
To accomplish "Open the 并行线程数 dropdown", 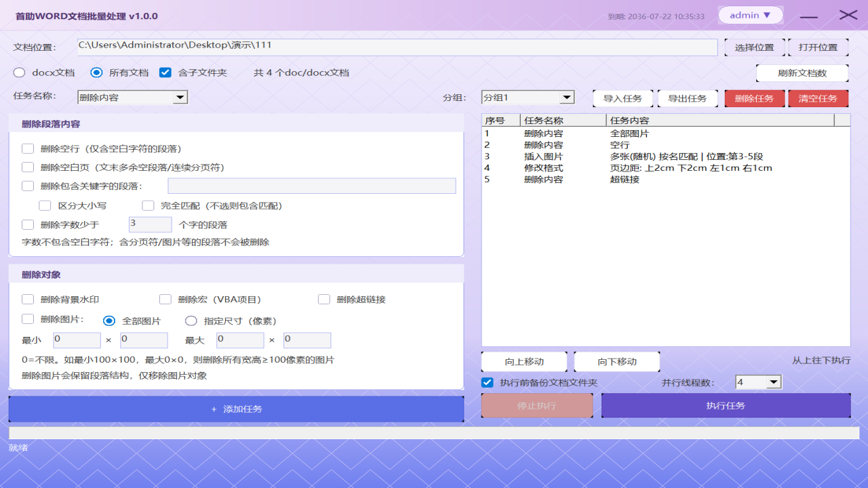I will click(x=759, y=382).
